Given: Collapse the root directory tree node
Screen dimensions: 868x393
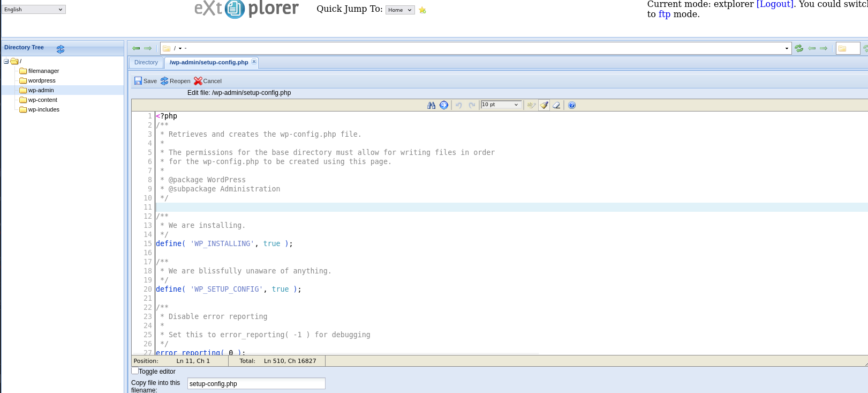Looking at the screenshot, I should click(6, 61).
